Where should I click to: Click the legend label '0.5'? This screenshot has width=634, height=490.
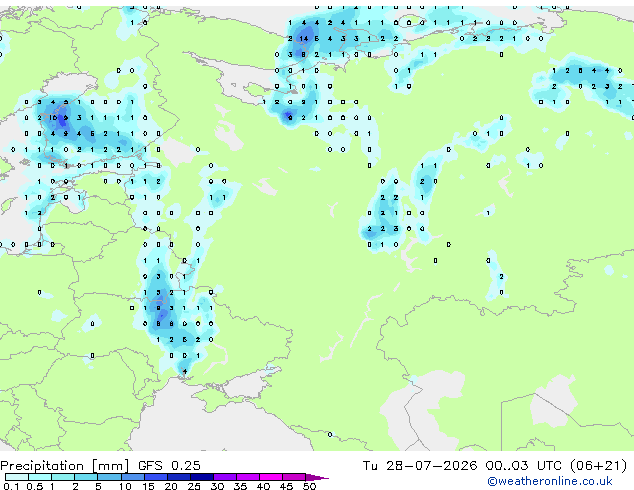point(35,486)
